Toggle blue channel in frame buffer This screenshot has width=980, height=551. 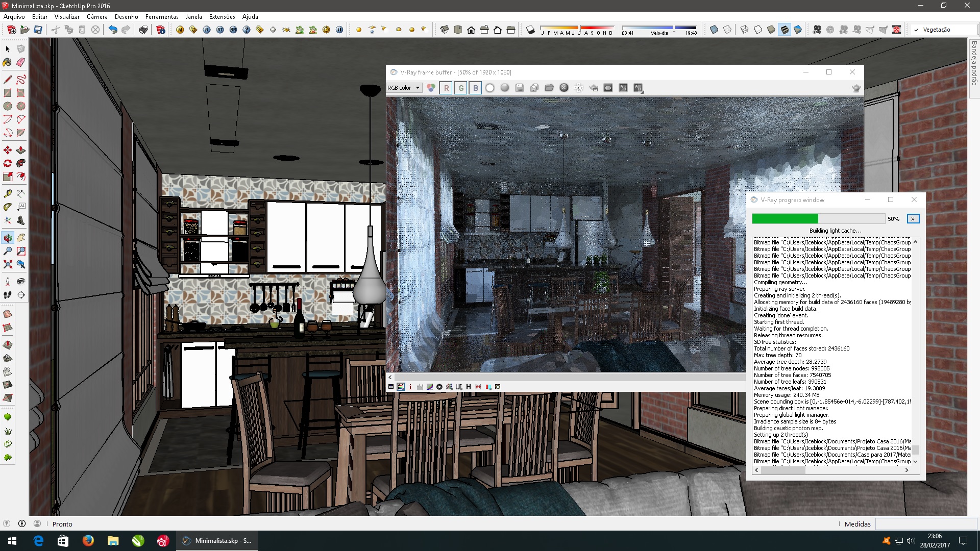coord(476,88)
